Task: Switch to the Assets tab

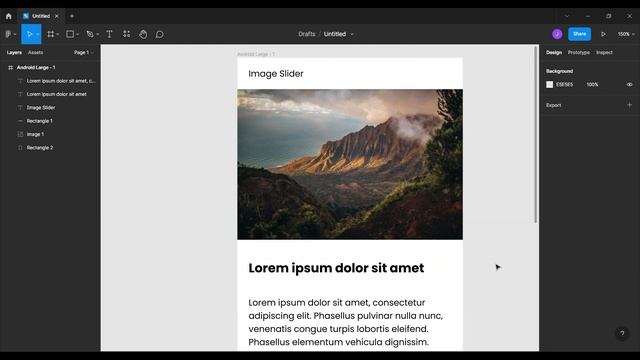Action: pos(36,52)
